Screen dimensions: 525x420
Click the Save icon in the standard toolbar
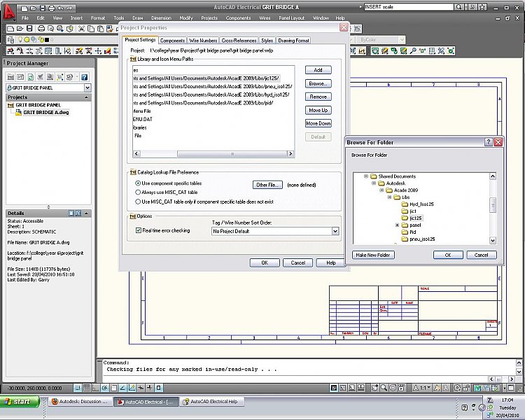click(31, 29)
